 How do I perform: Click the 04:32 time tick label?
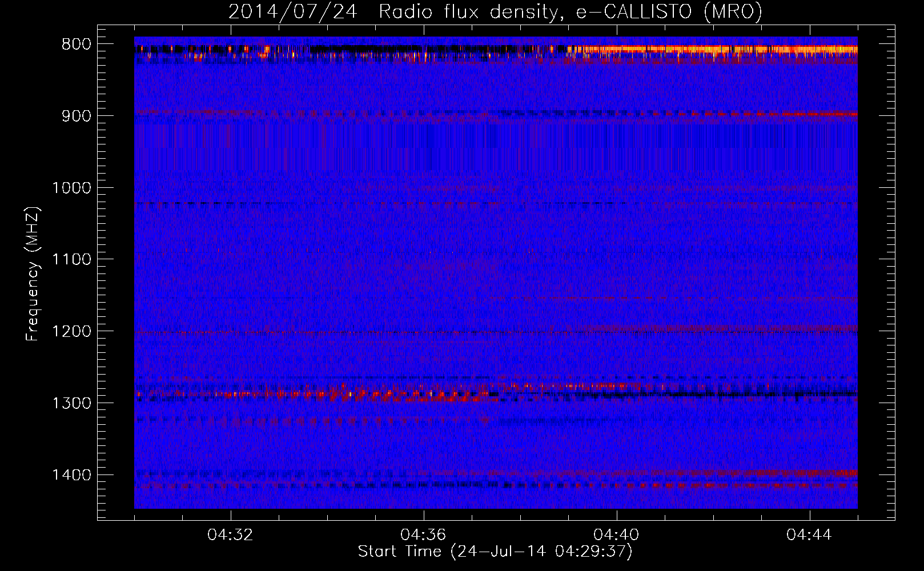231,535
